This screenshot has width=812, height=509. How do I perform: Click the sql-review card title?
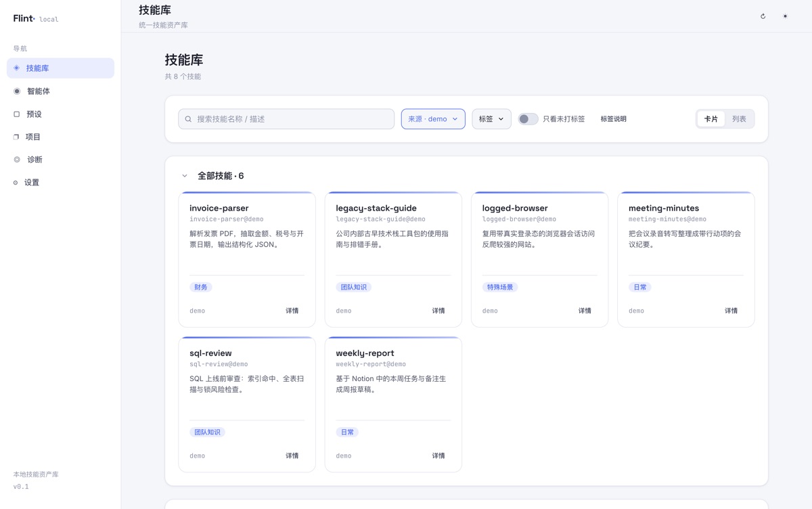[210, 353]
